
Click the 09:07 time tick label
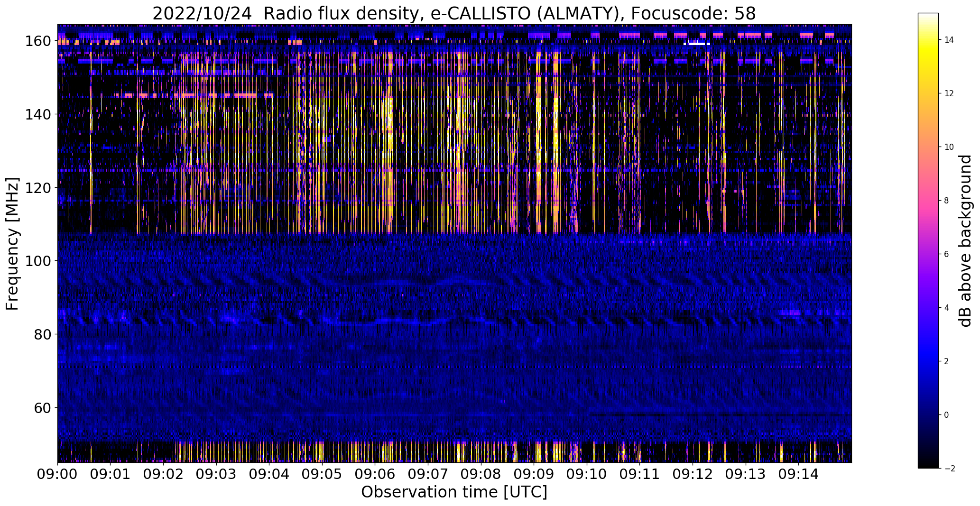tap(428, 474)
